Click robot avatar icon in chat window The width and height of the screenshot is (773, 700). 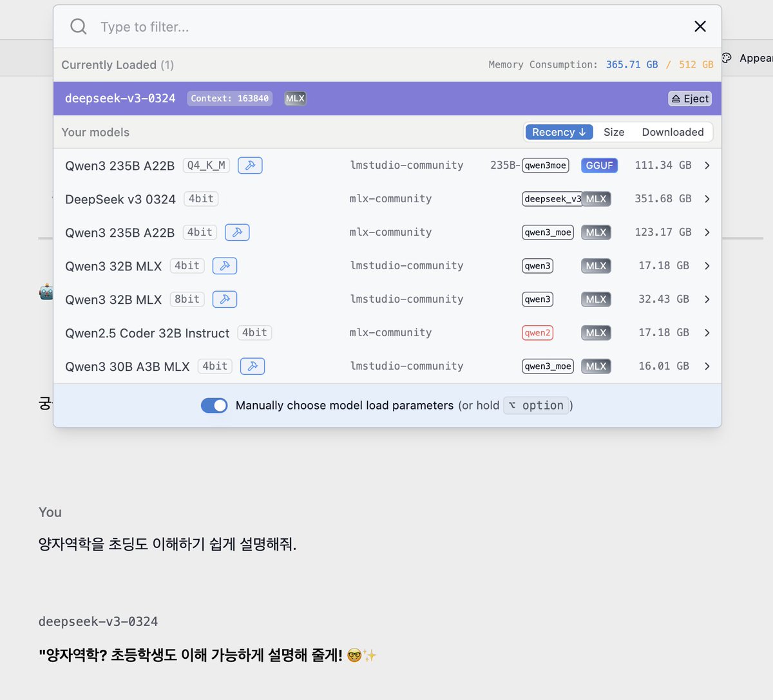[x=46, y=292]
